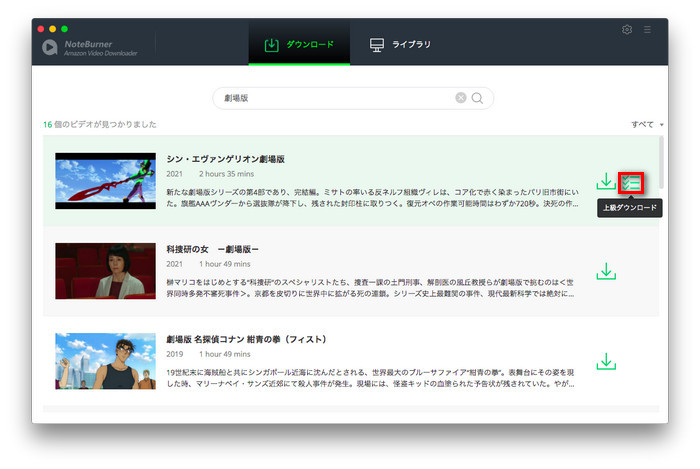
Task: Click the title 劇場版 名探偵コナン 紺青の拳
Action: click(x=246, y=339)
